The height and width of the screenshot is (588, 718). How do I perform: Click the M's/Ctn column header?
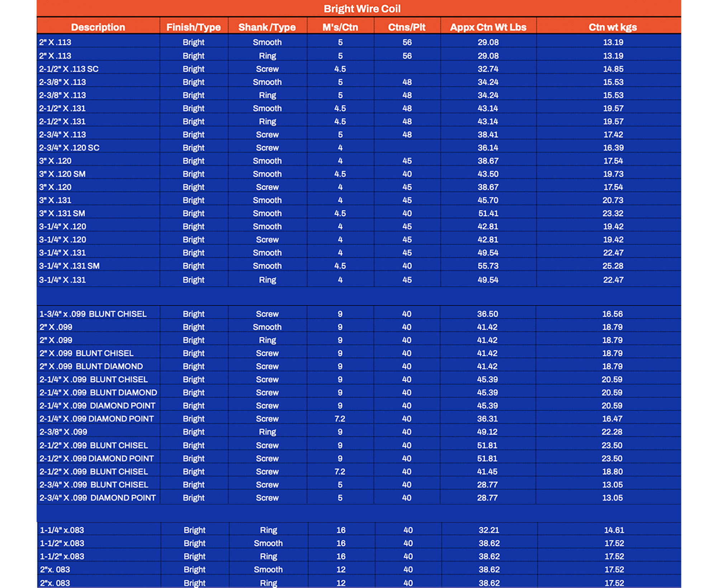pyautogui.click(x=340, y=27)
